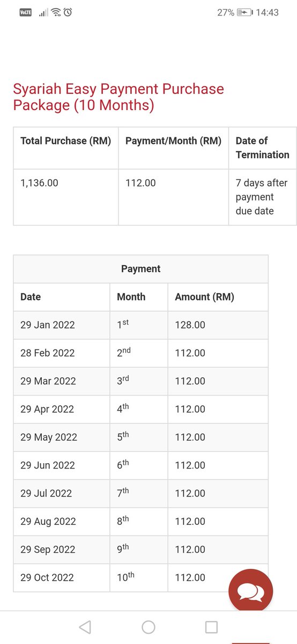Image resolution: width=297 pixels, height=644 pixels.
Task: Tap the VoLTE indicator icon
Action: [x=26, y=12]
